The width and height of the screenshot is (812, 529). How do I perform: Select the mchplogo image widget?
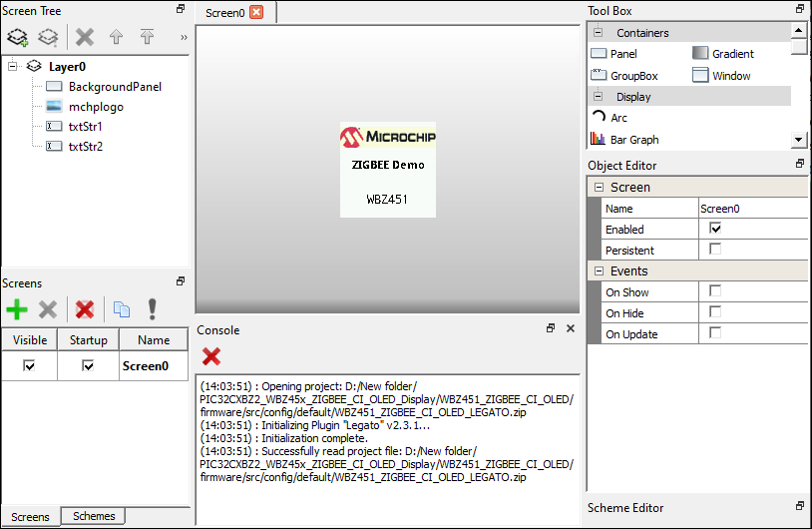coord(96,107)
